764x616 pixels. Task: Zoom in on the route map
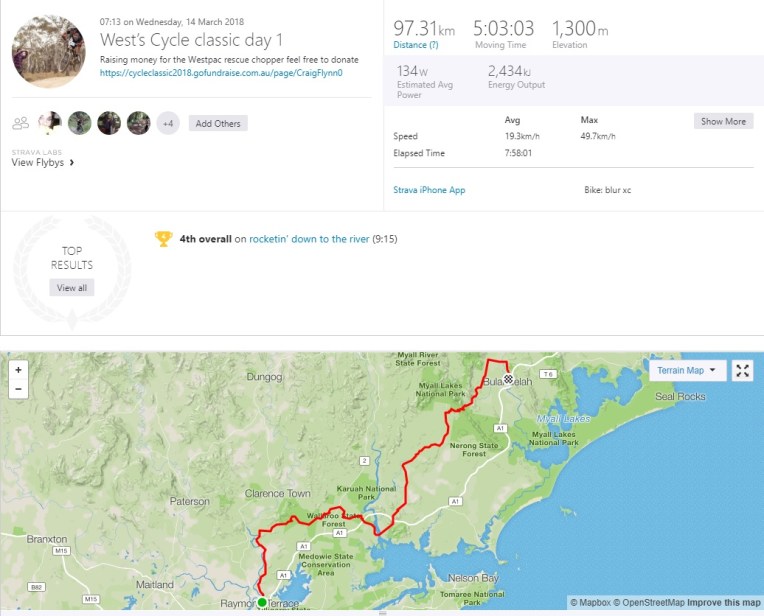click(x=18, y=370)
